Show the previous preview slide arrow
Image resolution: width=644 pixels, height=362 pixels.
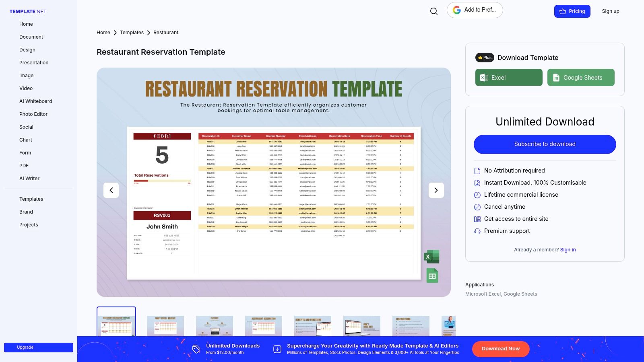111,190
